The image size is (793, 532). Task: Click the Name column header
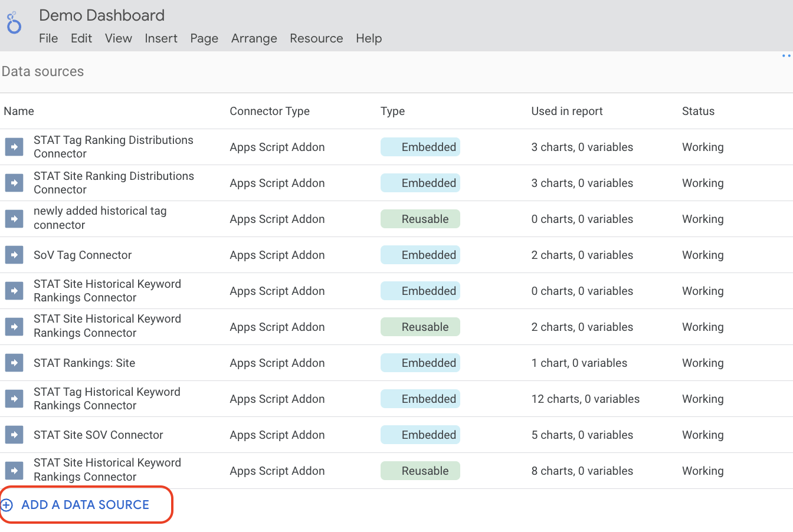click(x=19, y=111)
